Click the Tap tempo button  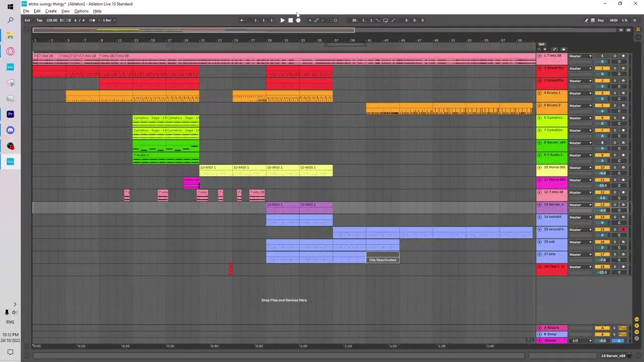39,20
